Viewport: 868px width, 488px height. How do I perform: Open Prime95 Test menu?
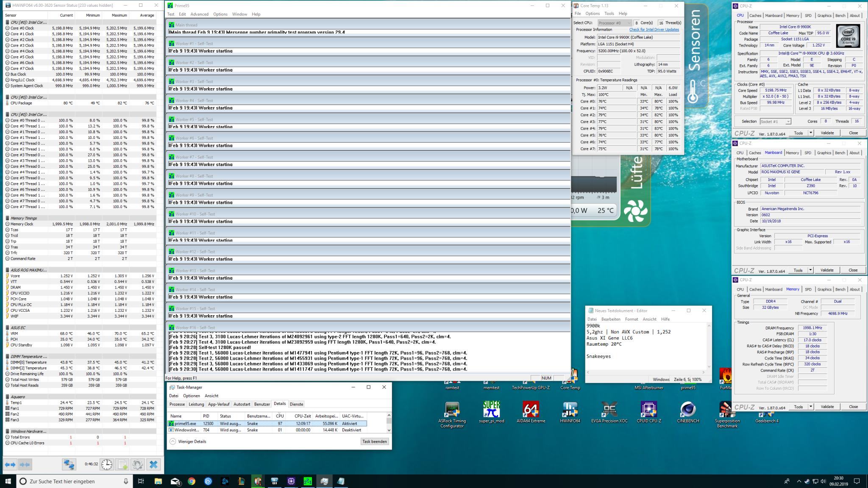coord(170,14)
